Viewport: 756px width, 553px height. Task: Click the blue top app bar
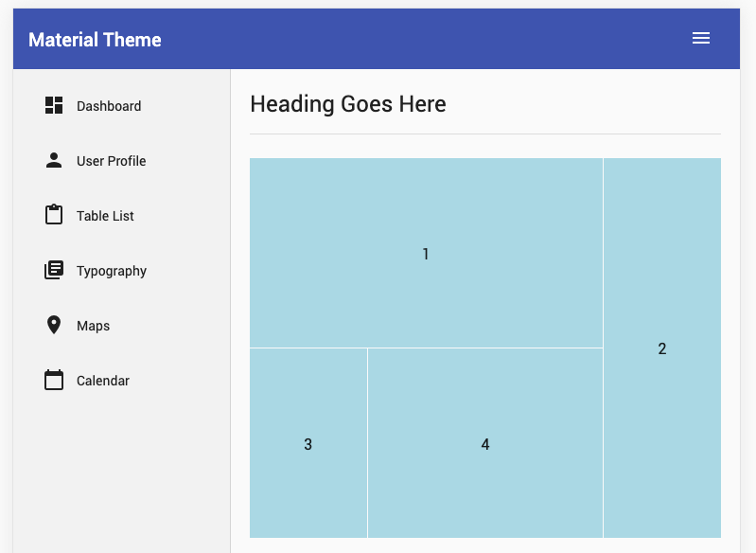click(x=426, y=39)
